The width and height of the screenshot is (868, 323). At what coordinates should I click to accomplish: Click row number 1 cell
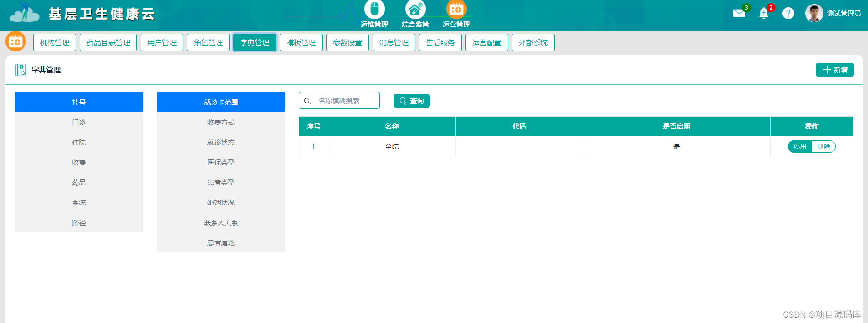(x=313, y=146)
